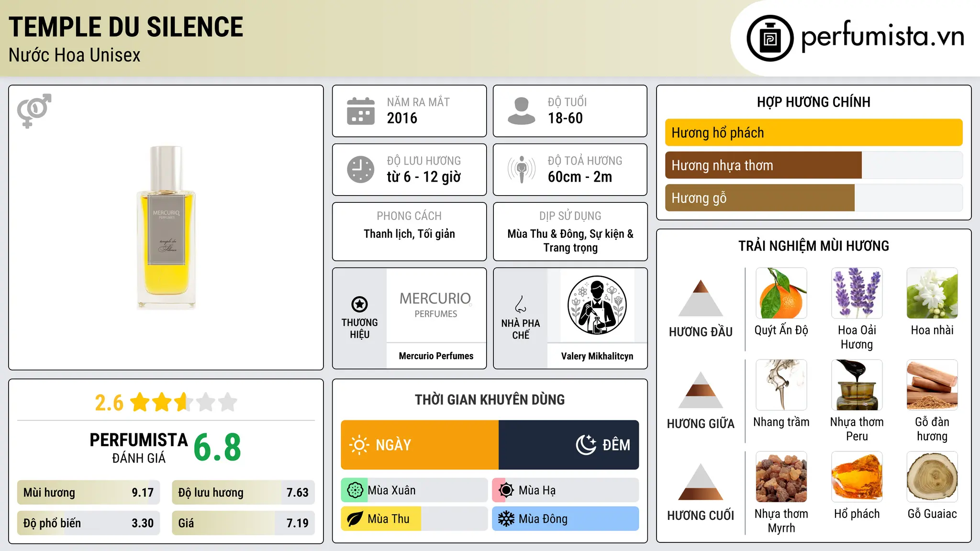Open the Mercurio Perfumes brand logo
The image size is (980, 551).
coord(436,305)
